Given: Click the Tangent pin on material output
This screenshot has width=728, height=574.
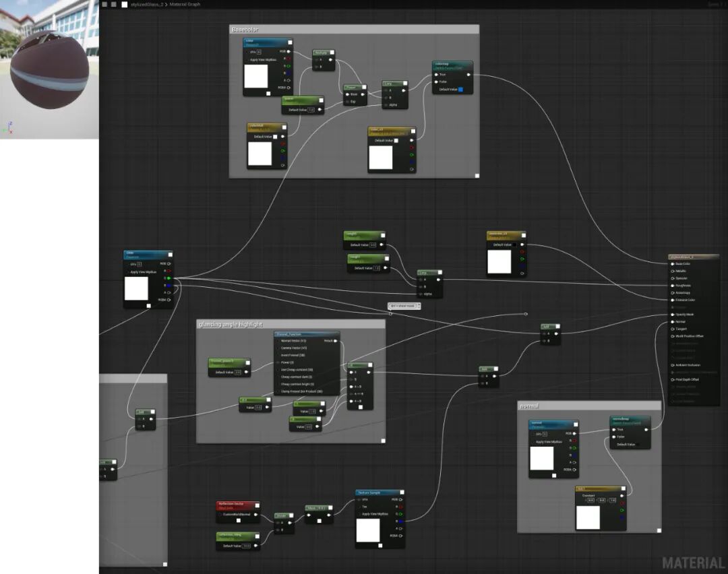Looking at the screenshot, I should (x=672, y=329).
